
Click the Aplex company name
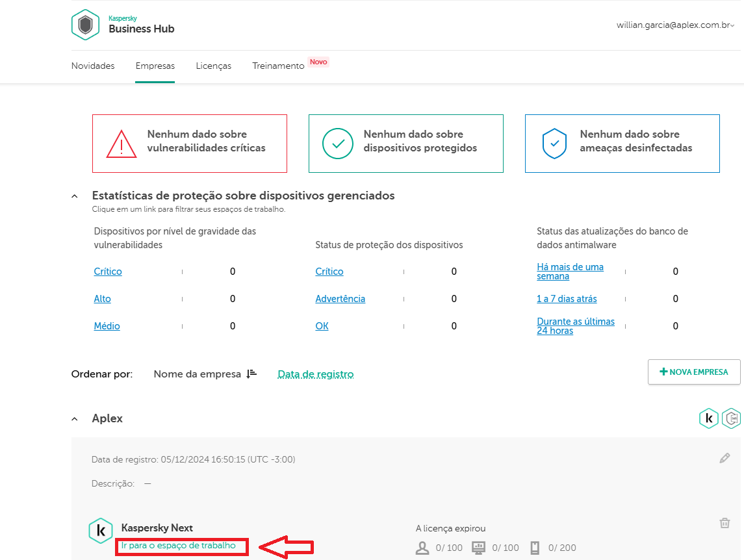click(107, 418)
